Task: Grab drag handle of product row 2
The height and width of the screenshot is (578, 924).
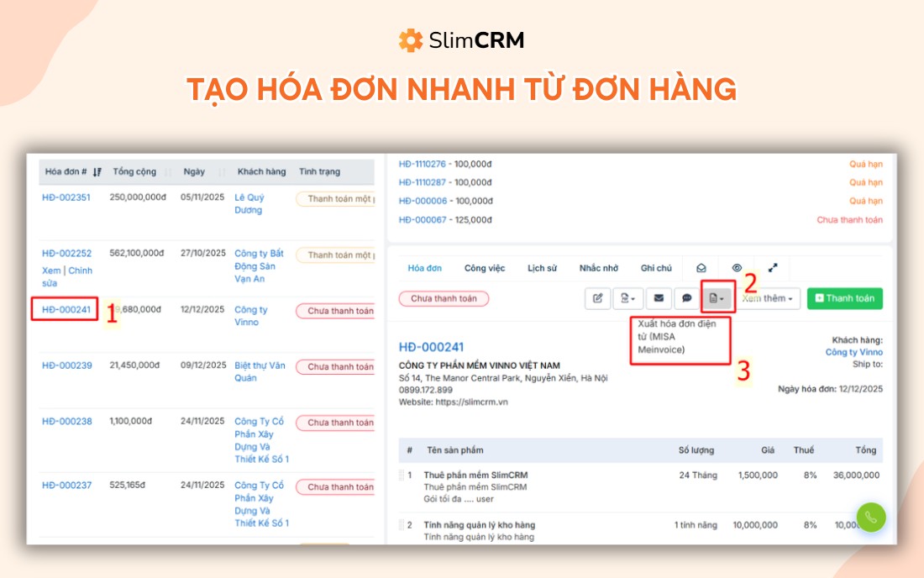Action: (402, 525)
